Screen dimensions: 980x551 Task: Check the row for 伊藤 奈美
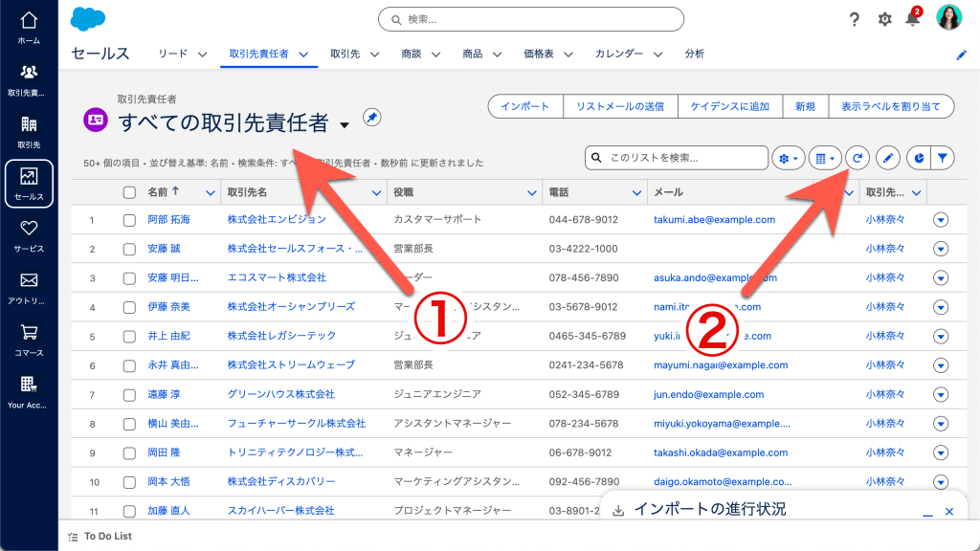[129, 307]
